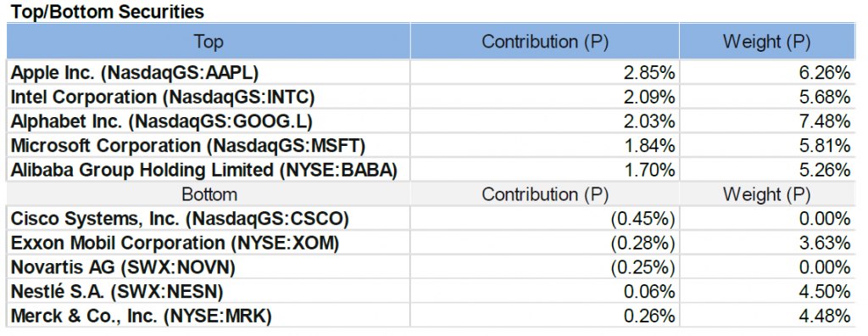Image resolution: width=868 pixels, height=336 pixels.
Task: Select Cisco Systems, Inc. (NasdaqGS:CSCO)
Action: (x=180, y=219)
